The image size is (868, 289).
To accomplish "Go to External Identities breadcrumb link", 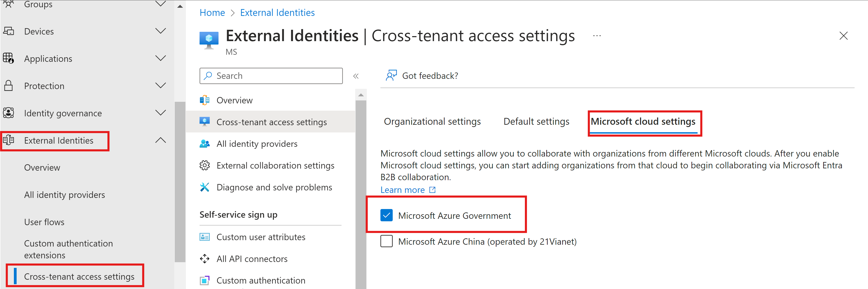I will 277,12.
